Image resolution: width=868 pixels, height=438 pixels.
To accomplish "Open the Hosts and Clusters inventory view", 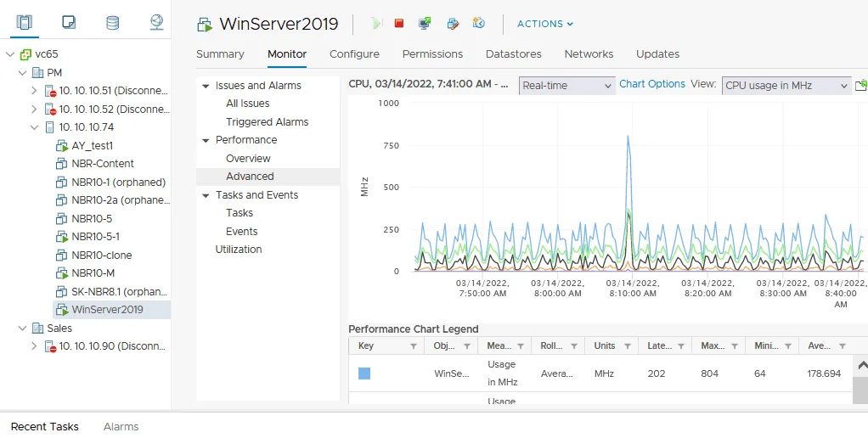I will (x=24, y=22).
